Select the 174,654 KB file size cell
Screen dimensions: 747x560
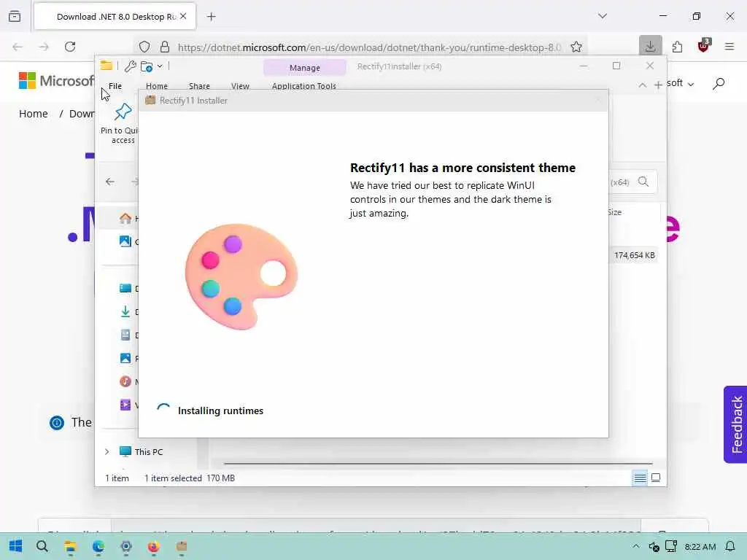634,255
